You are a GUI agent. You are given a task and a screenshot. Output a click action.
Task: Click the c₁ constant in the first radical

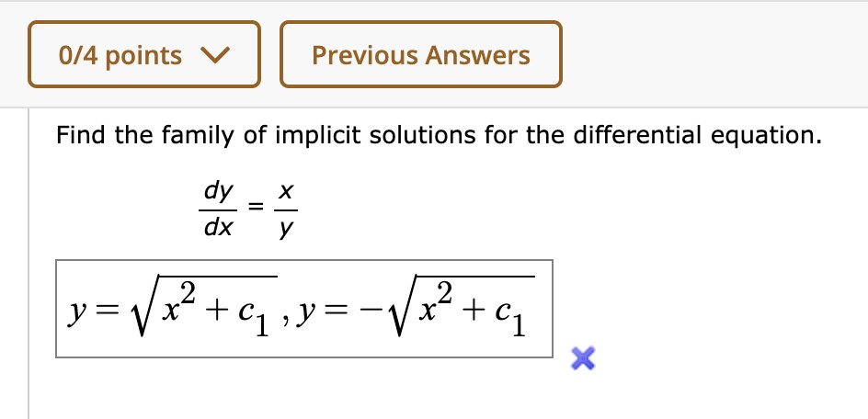tap(255, 317)
